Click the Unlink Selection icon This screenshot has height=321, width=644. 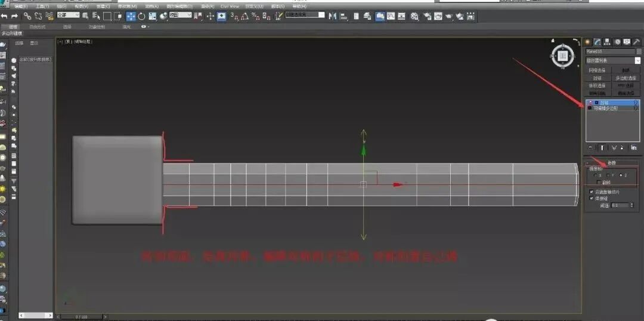(38, 16)
